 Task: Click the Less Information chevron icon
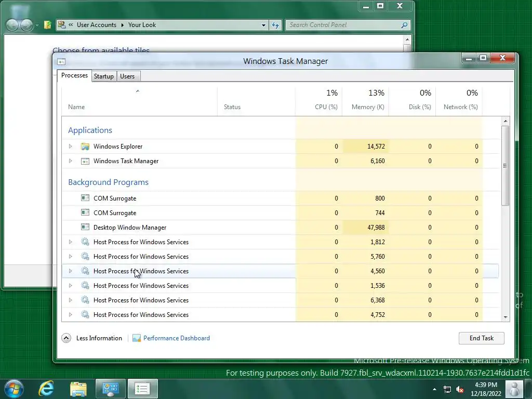[66, 338]
